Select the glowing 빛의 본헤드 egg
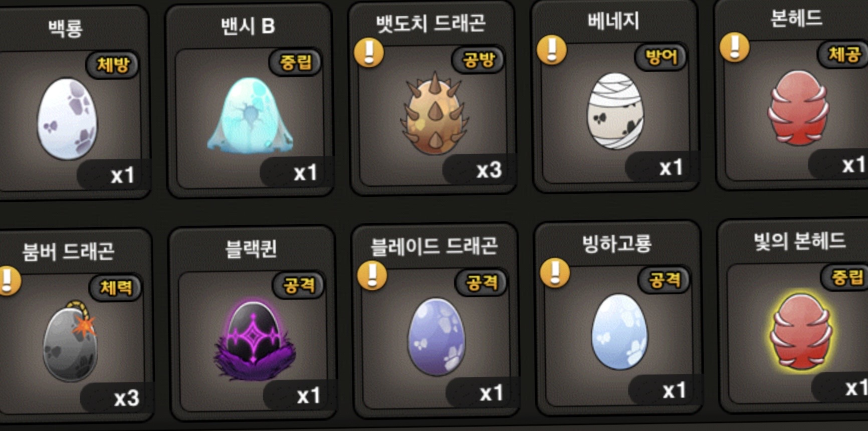 pyautogui.click(x=801, y=331)
